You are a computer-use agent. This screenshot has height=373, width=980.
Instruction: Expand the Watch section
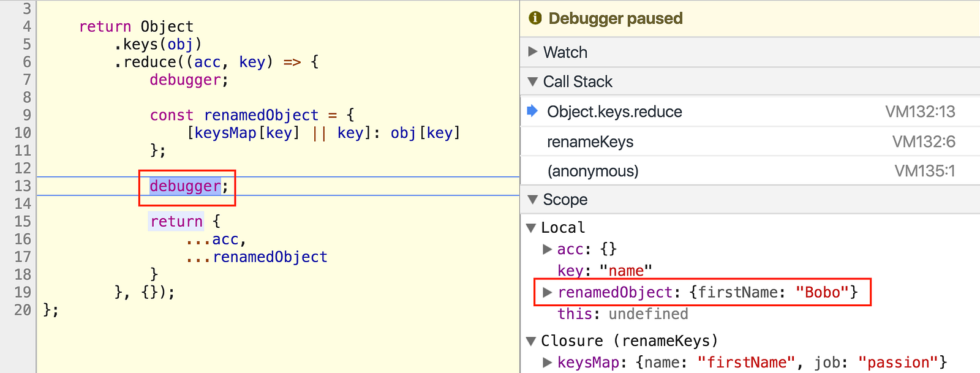click(532, 52)
